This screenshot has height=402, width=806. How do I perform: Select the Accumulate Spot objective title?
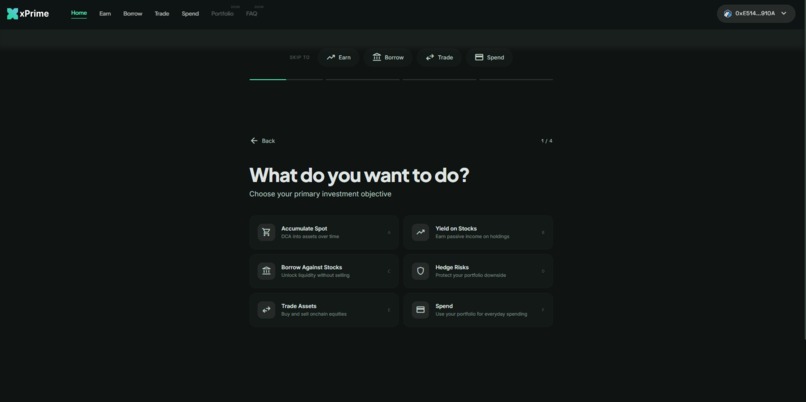click(304, 229)
